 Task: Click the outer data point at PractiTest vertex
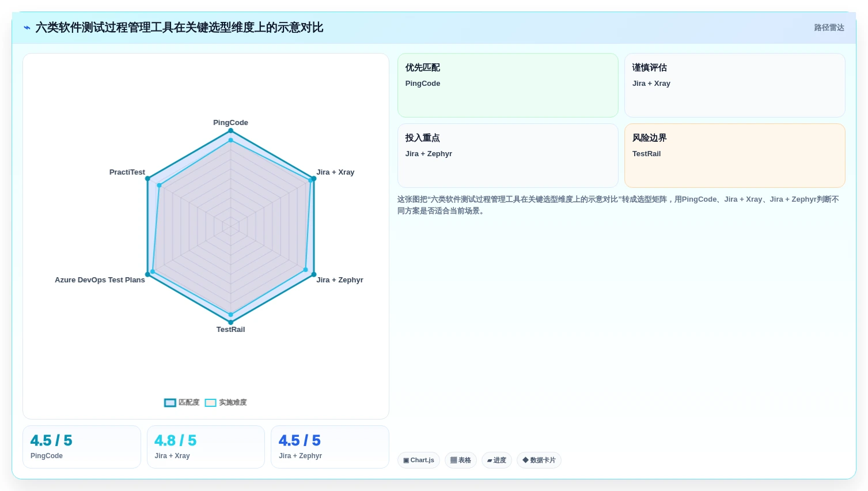[147, 179]
